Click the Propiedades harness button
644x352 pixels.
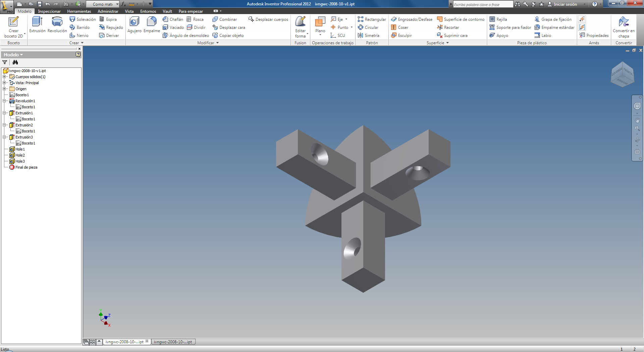point(594,36)
